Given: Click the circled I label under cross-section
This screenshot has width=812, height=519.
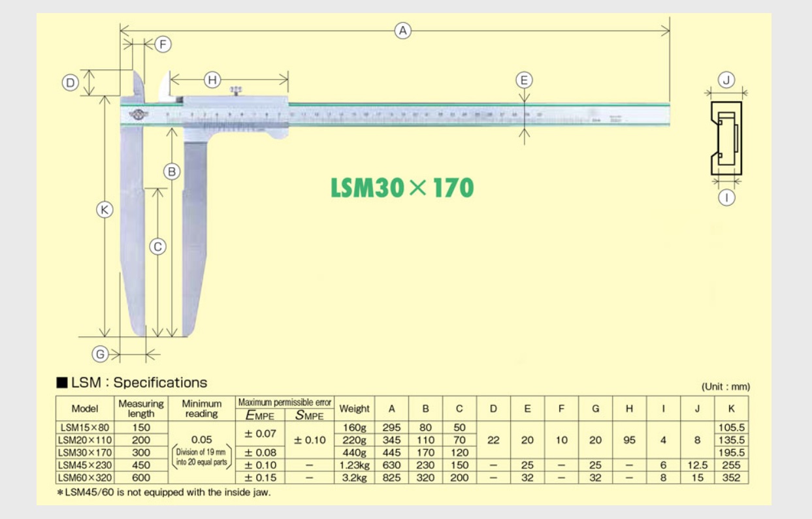Looking at the screenshot, I should tap(726, 197).
